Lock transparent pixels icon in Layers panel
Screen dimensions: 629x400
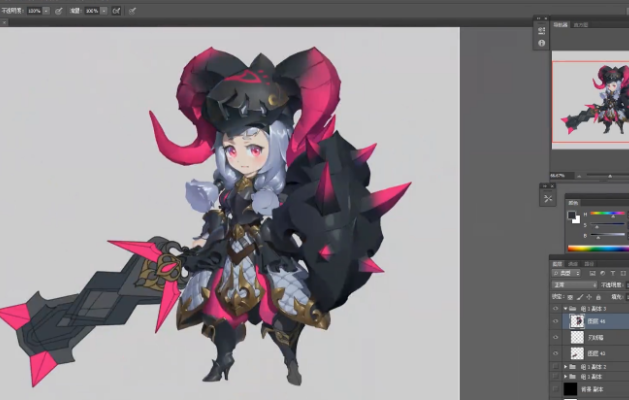pos(570,297)
